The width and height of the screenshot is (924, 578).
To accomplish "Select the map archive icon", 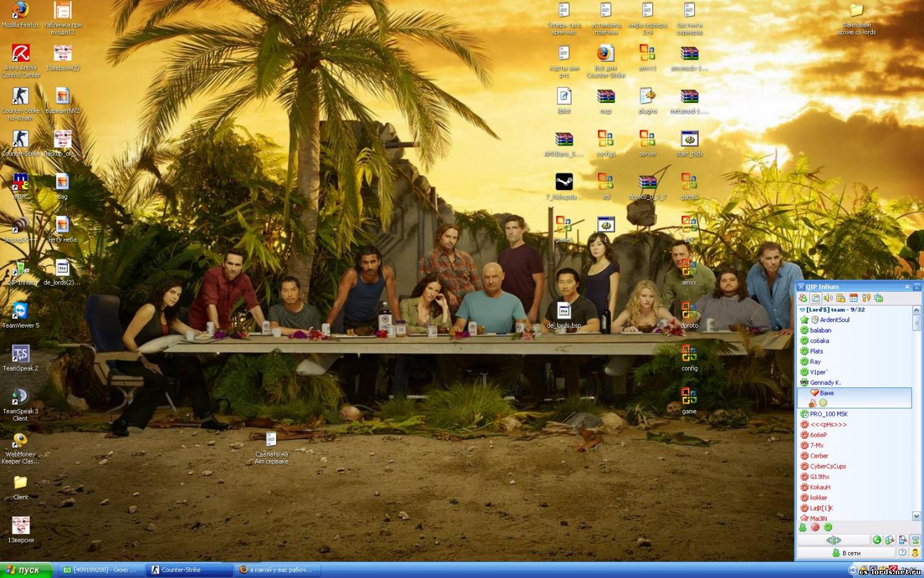I will click(606, 101).
